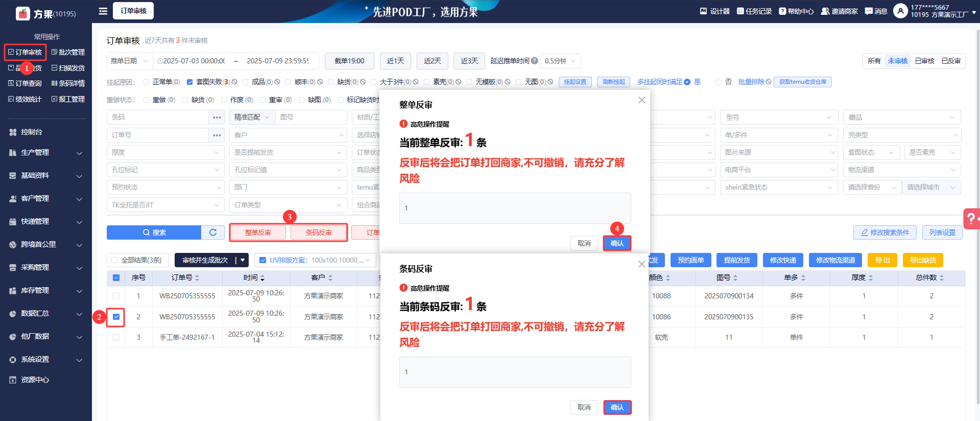980x421 pixels.
Task: Open the 精准匹配 dropdown
Action: (252, 118)
